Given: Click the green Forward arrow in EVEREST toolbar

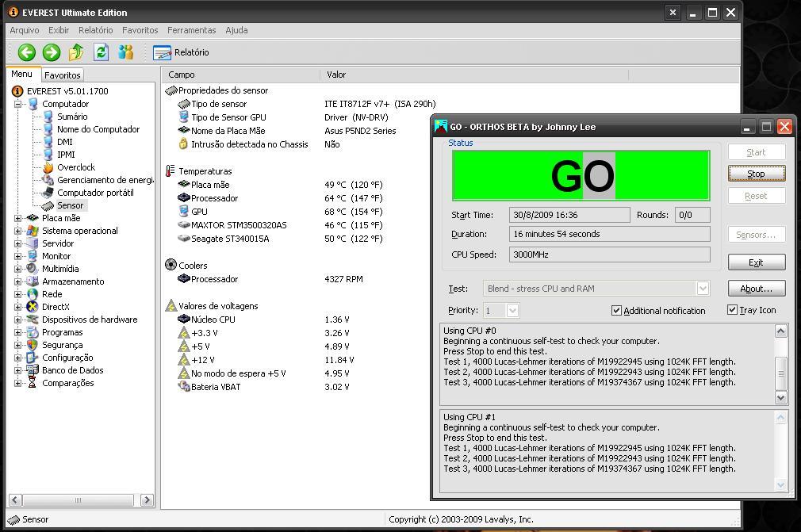Looking at the screenshot, I should [51, 52].
